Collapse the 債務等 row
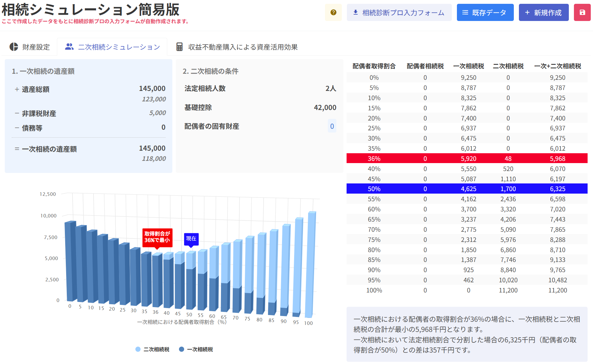 tap(17, 128)
